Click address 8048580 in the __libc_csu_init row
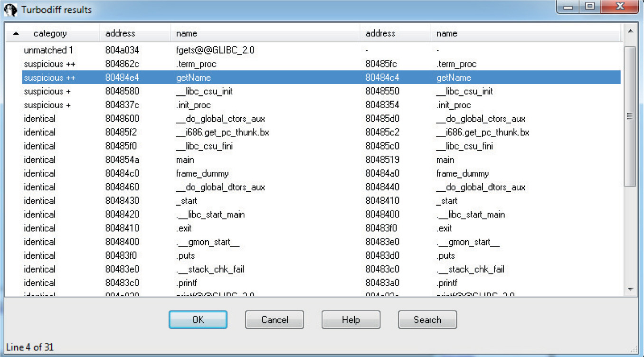644x357 pixels. (122, 91)
